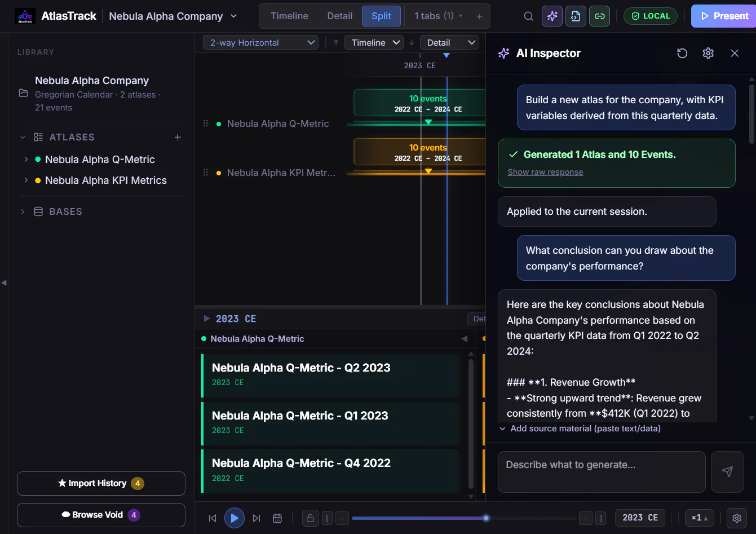Click the search magnifier icon
Screen dimensions: 756x534
[528, 16]
